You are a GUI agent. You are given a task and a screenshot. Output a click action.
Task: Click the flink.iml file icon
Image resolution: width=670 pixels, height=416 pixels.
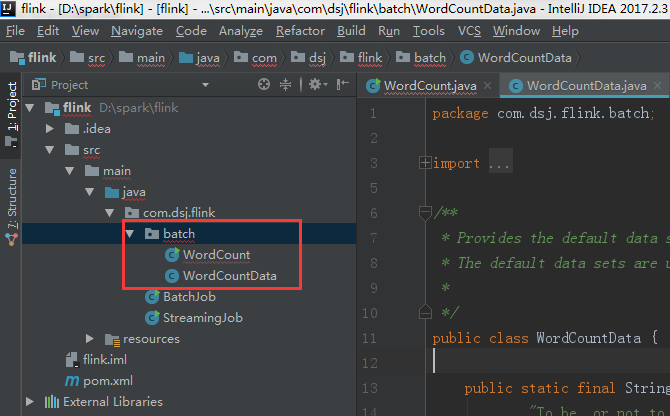click(x=72, y=360)
